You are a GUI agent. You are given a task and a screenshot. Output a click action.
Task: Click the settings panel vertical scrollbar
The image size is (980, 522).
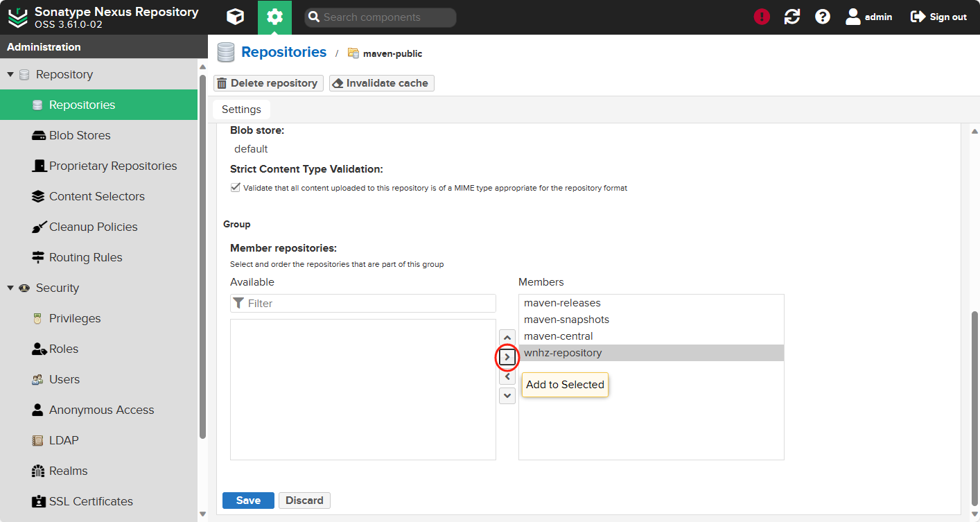(x=974, y=409)
